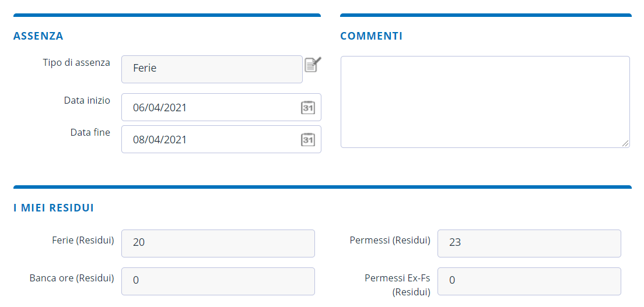Click the Data fine date field
This screenshot has width=644, height=307.
(x=210, y=140)
